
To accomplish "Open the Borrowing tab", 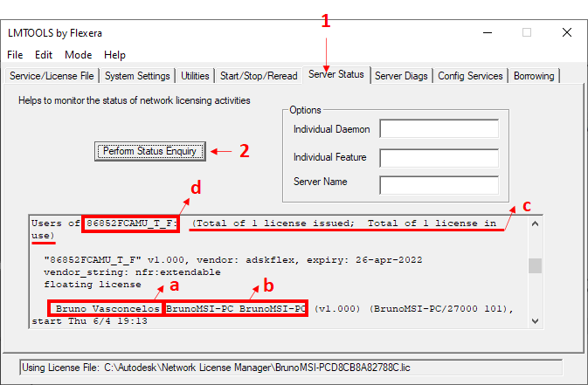I will [x=534, y=76].
